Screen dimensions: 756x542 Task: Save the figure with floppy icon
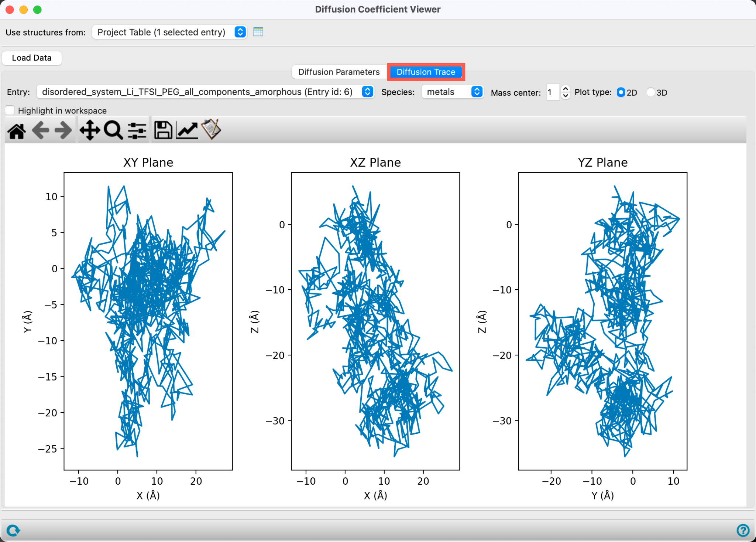click(x=163, y=130)
